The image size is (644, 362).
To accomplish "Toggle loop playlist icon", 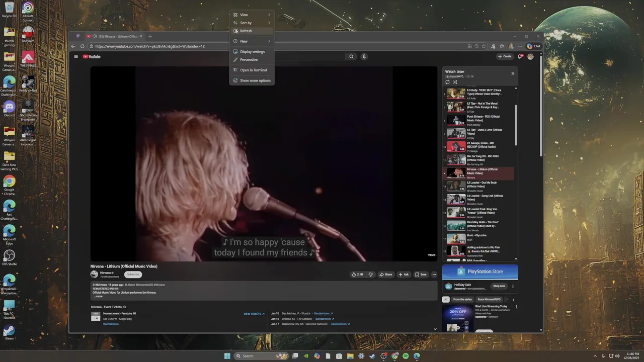I will click(447, 82).
